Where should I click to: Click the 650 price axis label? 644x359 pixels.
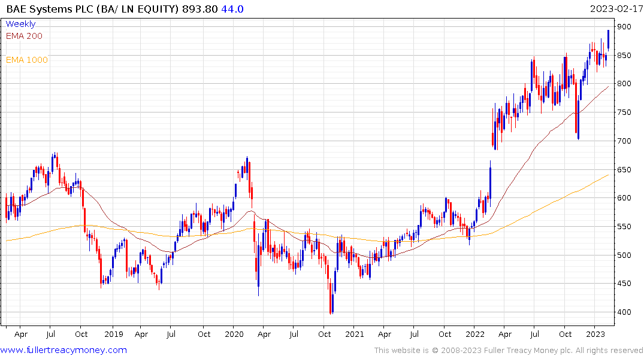pyautogui.click(x=624, y=169)
